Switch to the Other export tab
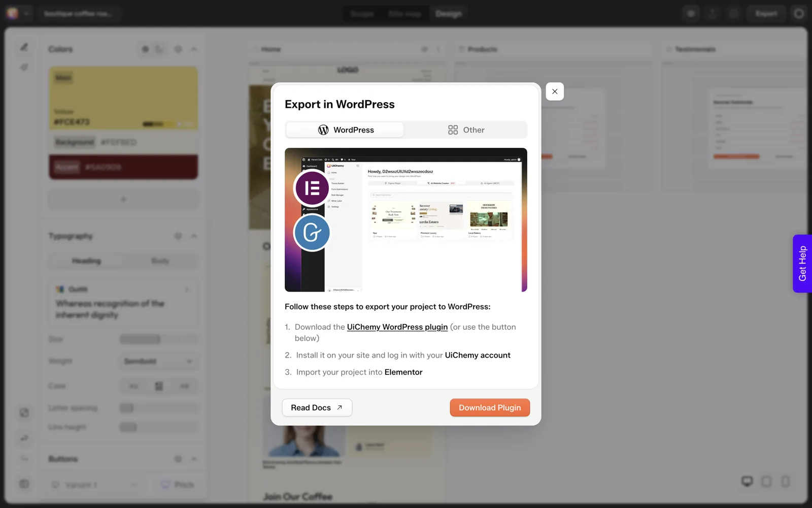The image size is (812, 508). [466, 130]
